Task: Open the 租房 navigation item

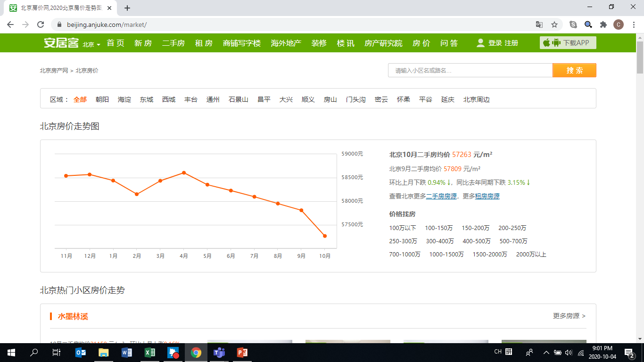Action: 204,43
